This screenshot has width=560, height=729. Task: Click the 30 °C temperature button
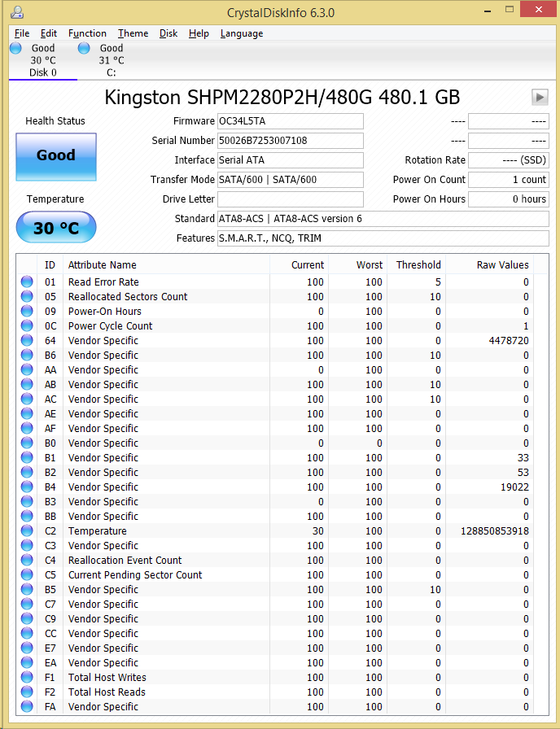click(56, 228)
